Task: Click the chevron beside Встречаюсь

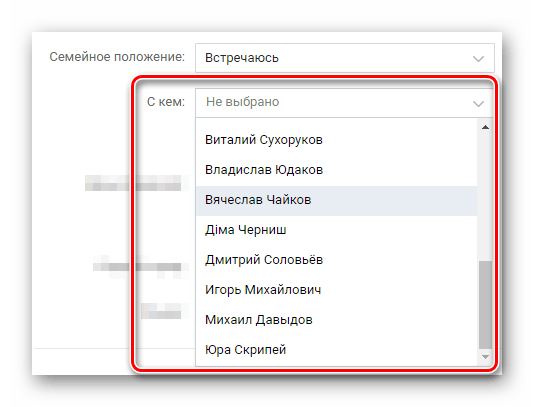Action: click(478, 59)
